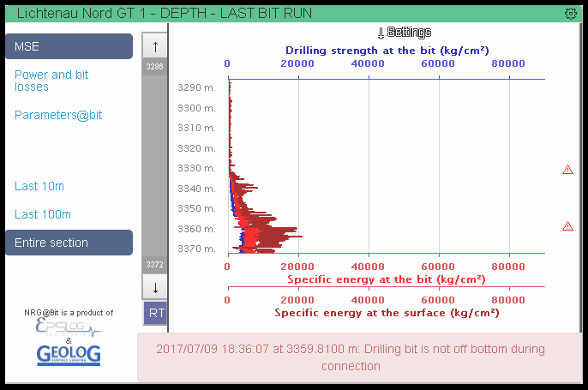Click the Epslog Engineering logo
The image size is (588, 390).
pos(69,327)
